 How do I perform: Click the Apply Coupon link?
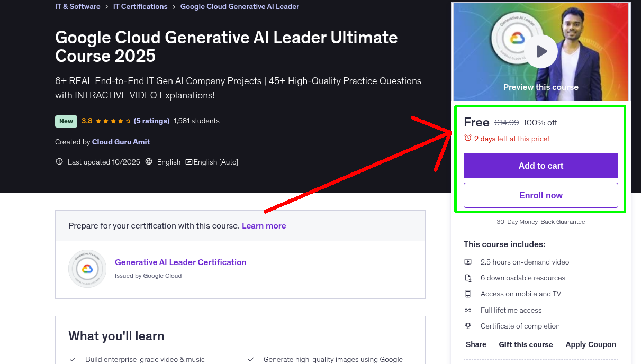click(x=590, y=344)
